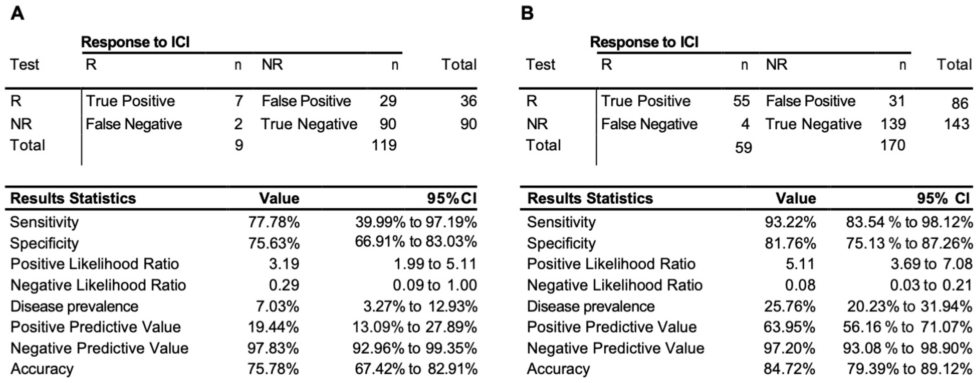
Task: Select Positive Likelihood Ratio value 3.19
Action: click(284, 264)
